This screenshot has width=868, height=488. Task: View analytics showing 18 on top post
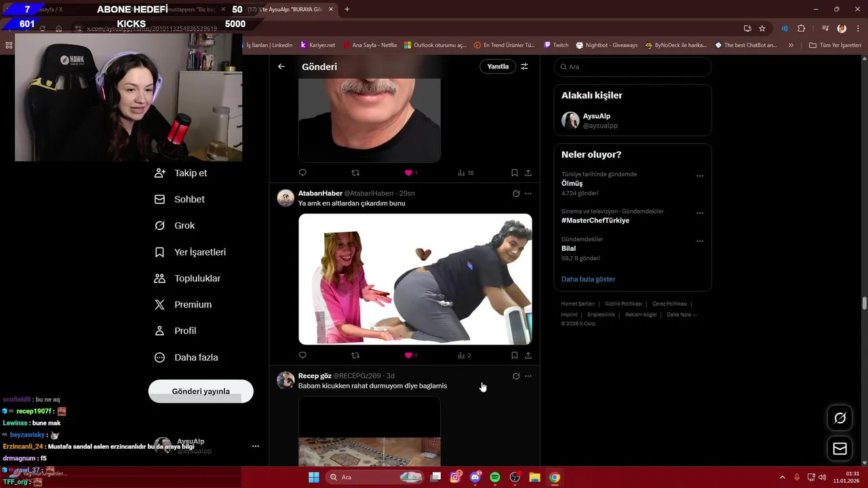tap(465, 173)
